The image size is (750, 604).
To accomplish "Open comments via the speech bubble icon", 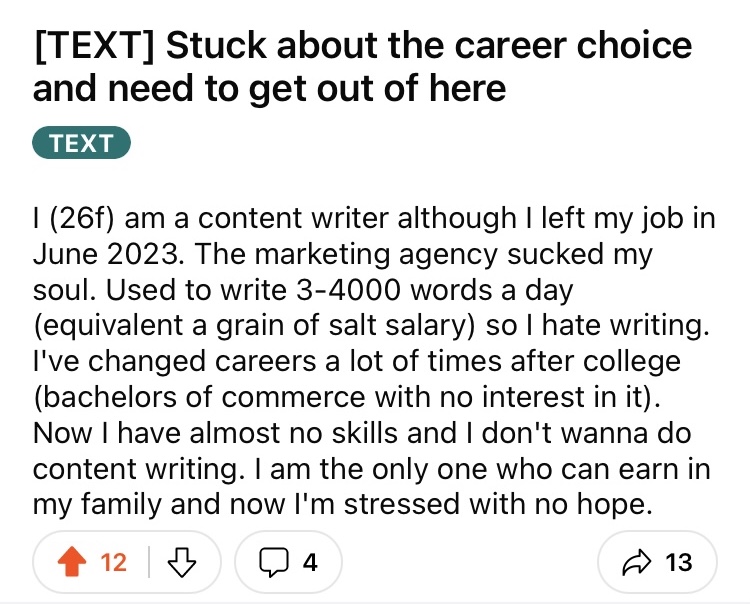I will [x=274, y=562].
